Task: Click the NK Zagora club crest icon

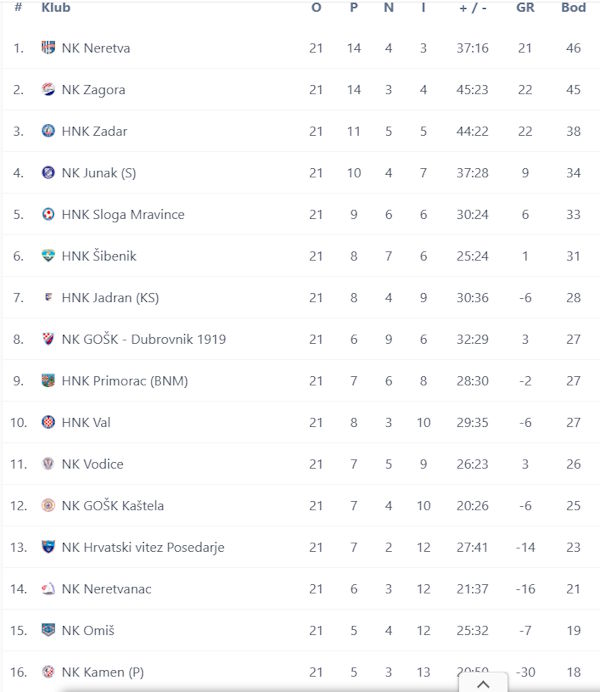Action: tap(48, 90)
